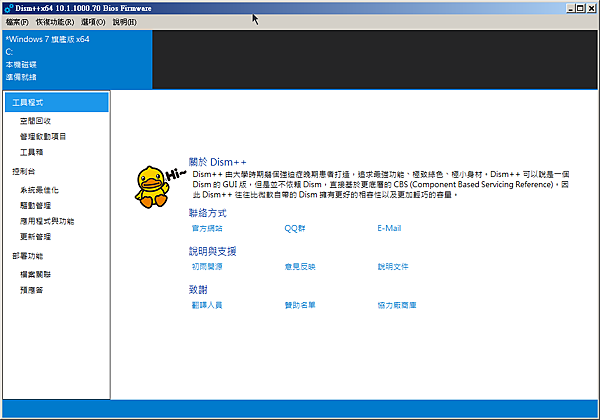View the 贊助名單 sponsors link

point(300,305)
